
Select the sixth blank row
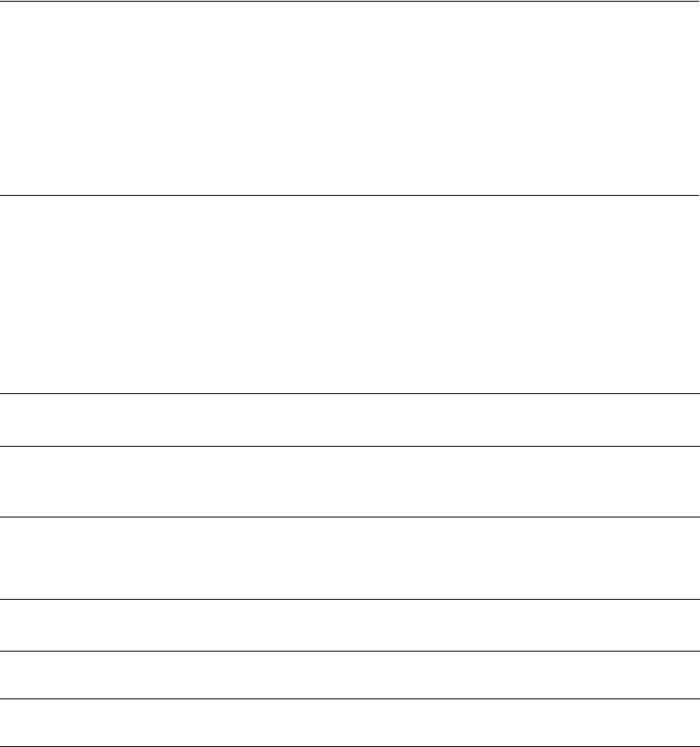pyautogui.click(x=350, y=625)
